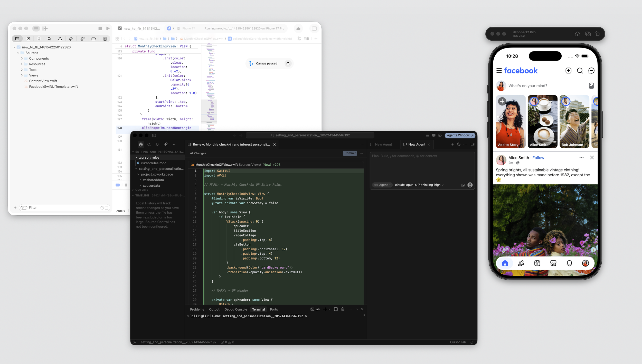Maximize the terminal panel
642x364 pixels.
[356, 309]
